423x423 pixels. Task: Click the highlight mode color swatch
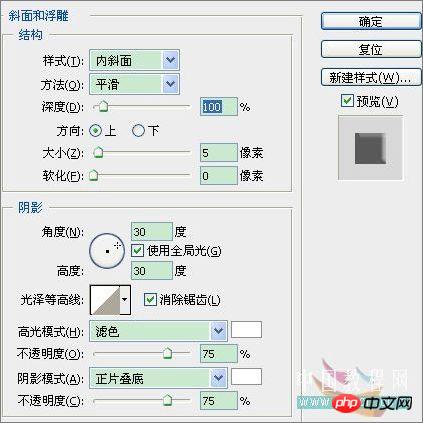[246, 330]
